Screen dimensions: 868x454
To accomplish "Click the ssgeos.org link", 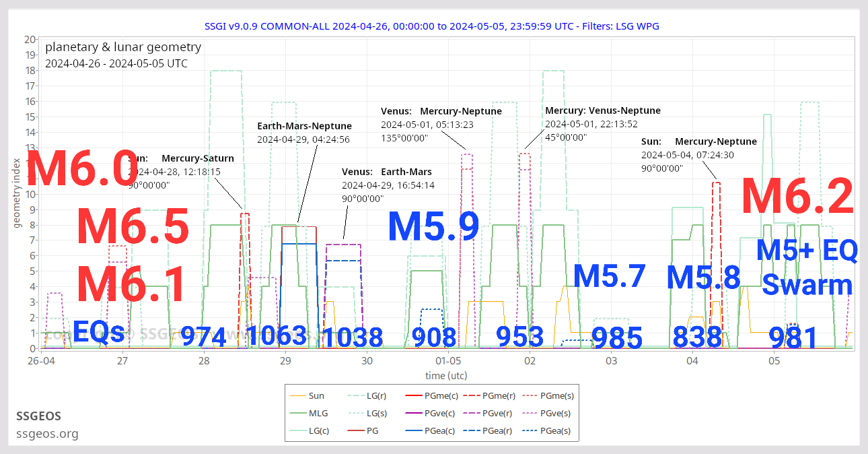I will (x=47, y=434).
